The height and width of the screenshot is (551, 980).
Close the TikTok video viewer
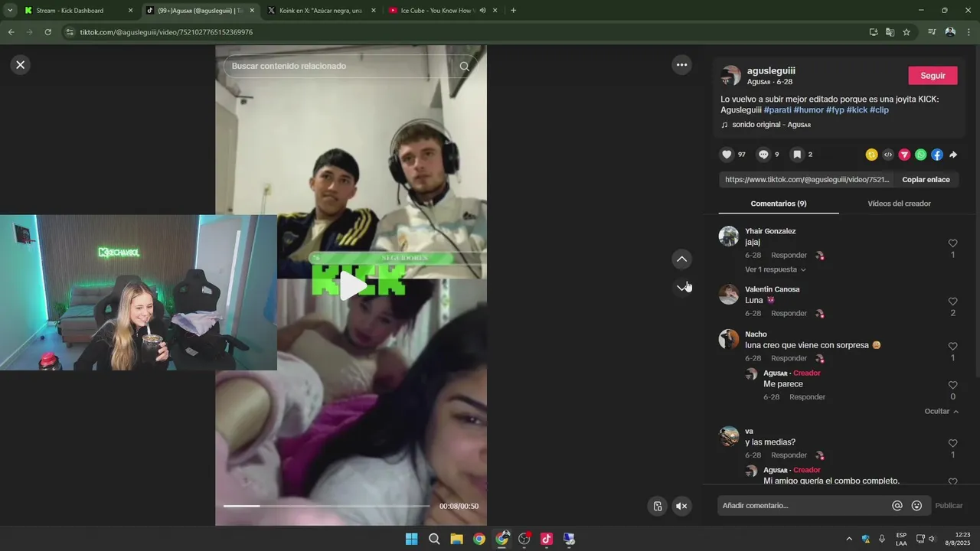[x=21, y=65]
